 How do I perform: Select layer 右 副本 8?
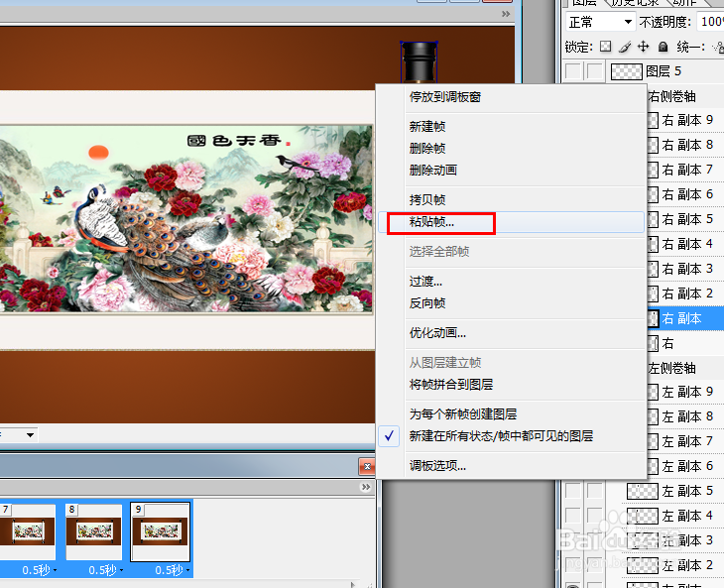coord(687,145)
